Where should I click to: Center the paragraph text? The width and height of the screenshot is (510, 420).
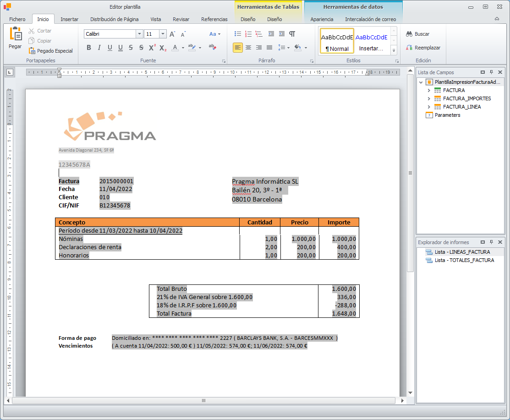248,48
